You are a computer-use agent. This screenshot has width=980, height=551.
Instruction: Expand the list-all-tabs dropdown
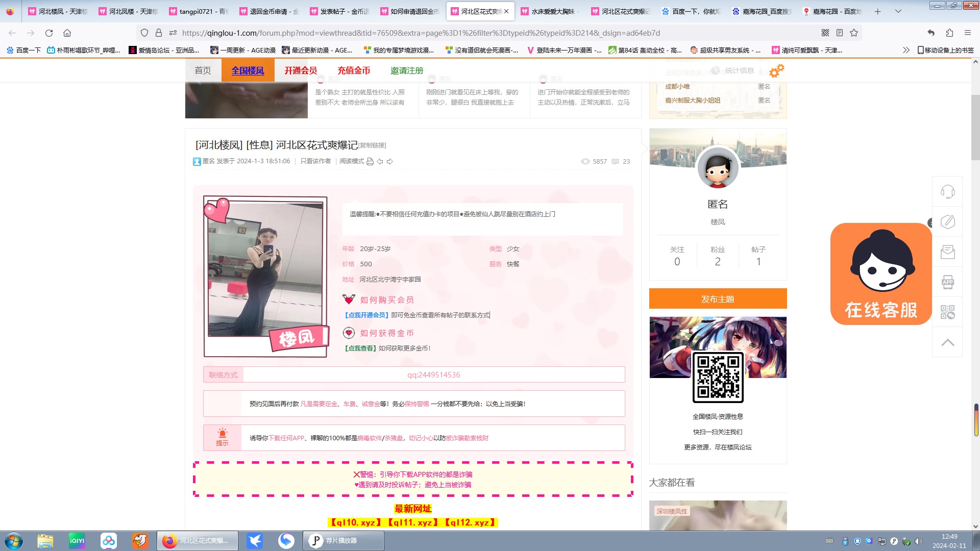click(898, 11)
